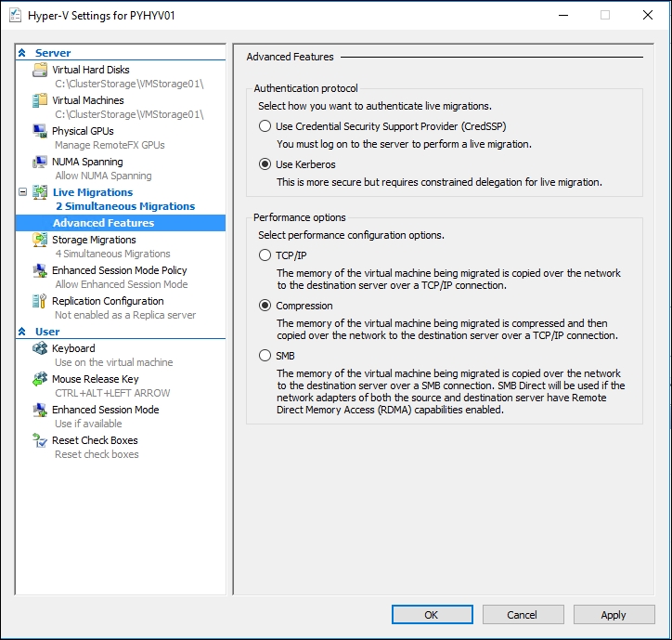Collapse the Server section header

click(x=23, y=53)
